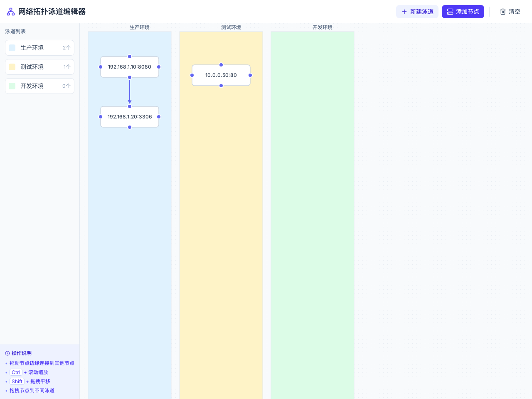Select 生产环境 in the lane list

coord(39,48)
